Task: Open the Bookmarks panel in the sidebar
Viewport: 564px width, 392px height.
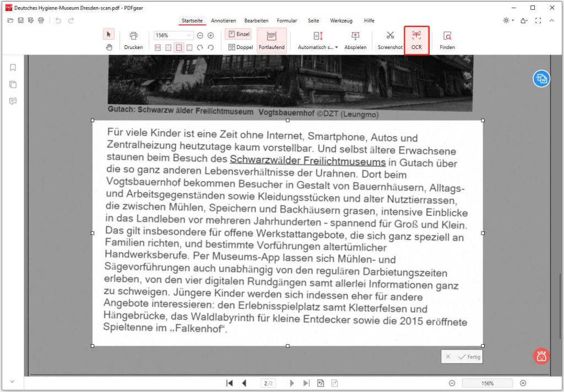Action: (13, 67)
